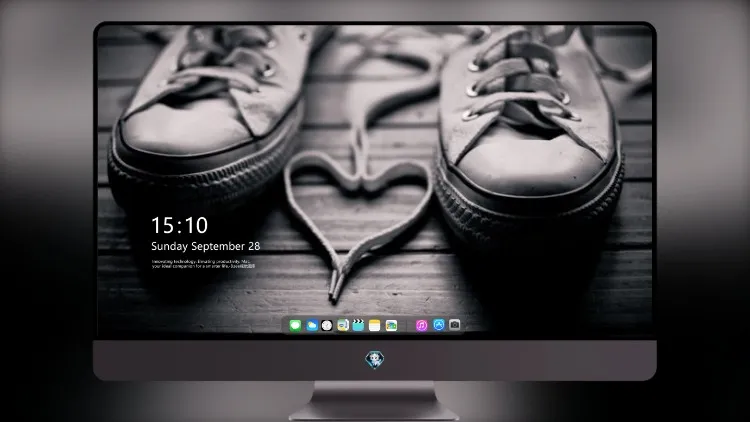Open the Clock app icon
The image size is (750, 422).
pos(327,325)
